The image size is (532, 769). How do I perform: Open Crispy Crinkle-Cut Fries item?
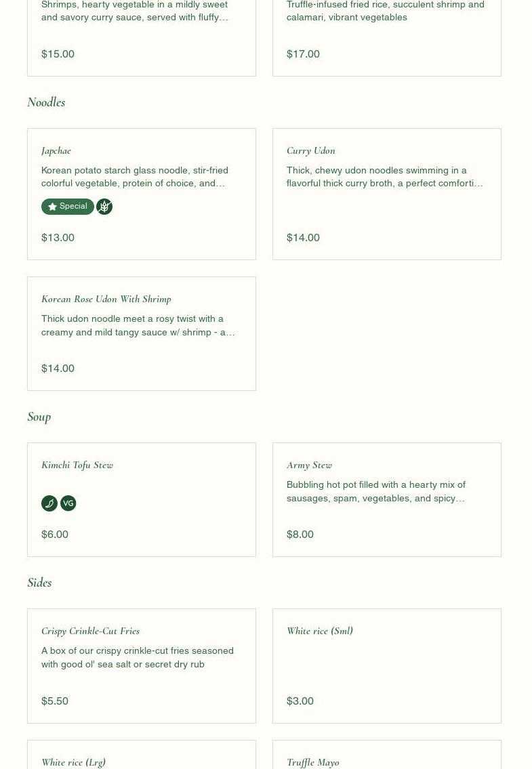[x=91, y=631]
